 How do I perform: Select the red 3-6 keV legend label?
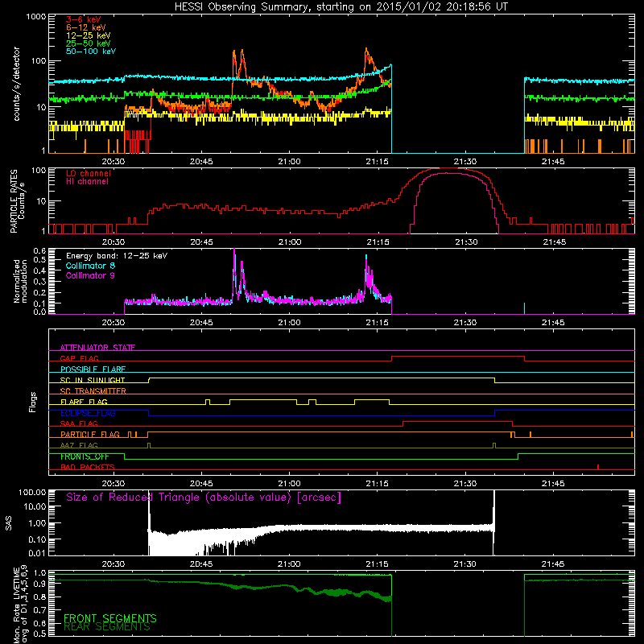pyautogui.click(x=83, y=19)
